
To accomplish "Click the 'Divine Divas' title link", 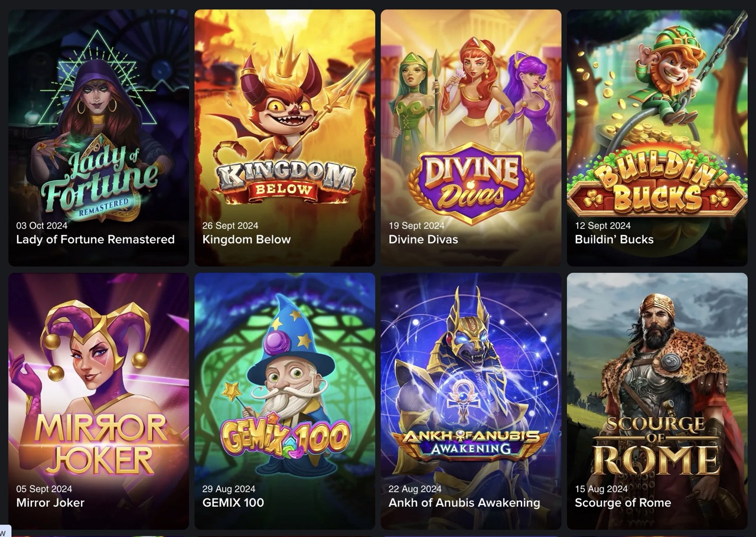I will click(x=423, y=239).
